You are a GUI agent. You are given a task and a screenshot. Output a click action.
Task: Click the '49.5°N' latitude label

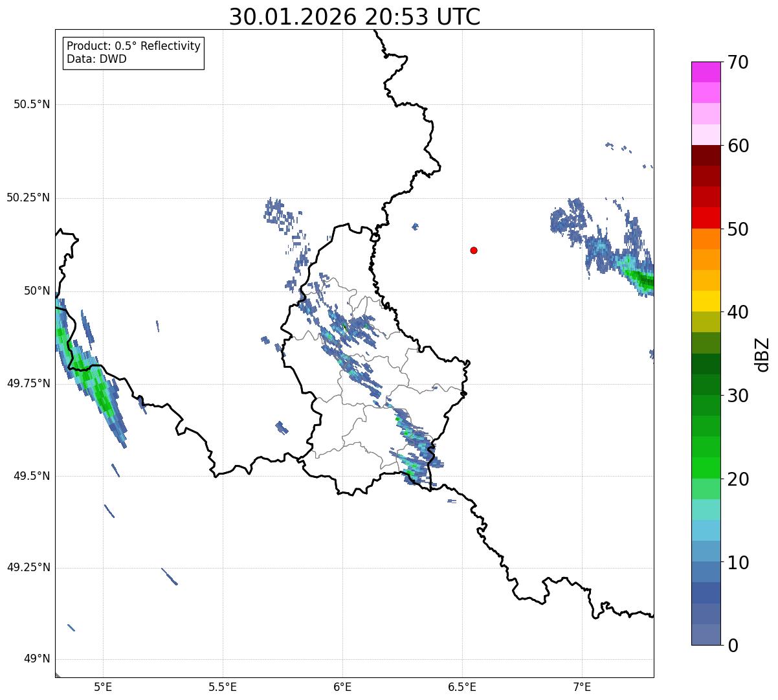(x=32, y=476)
